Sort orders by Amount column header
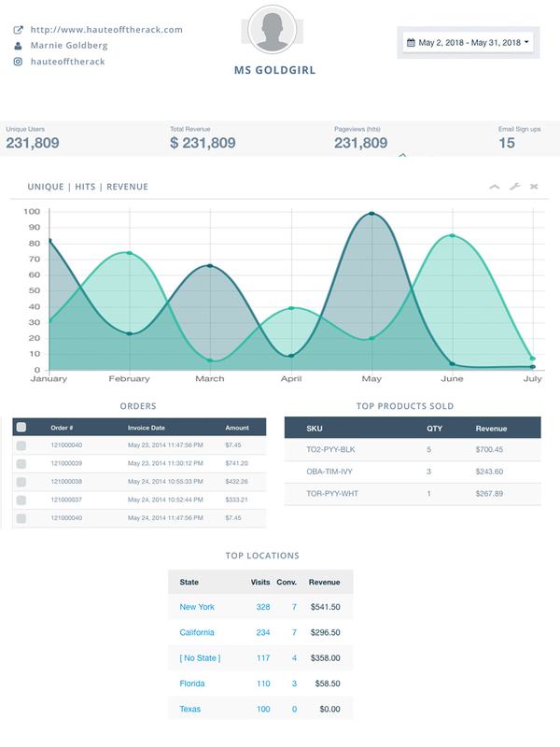The height and width of the screenshot is (747, 560). [237, 428]
